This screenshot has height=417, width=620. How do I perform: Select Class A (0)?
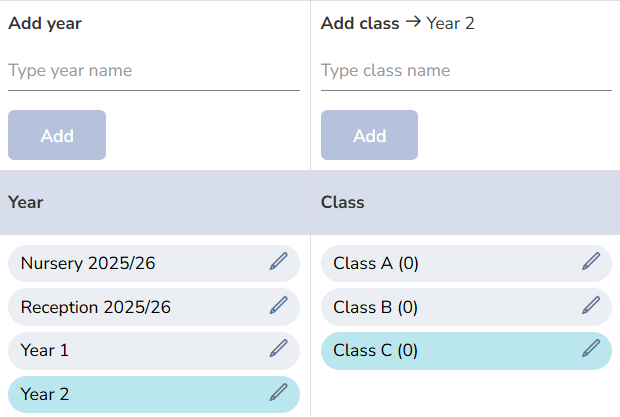coord(466,263)
